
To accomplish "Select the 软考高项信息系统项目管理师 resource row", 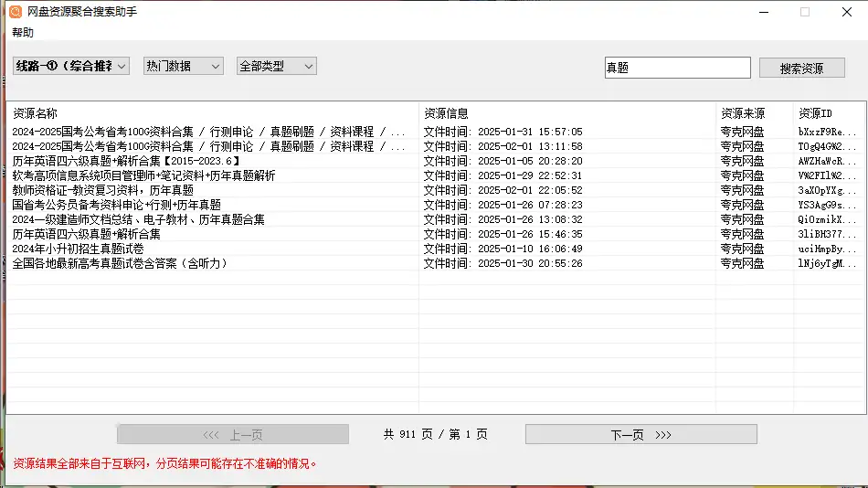I will pos(143,175).
